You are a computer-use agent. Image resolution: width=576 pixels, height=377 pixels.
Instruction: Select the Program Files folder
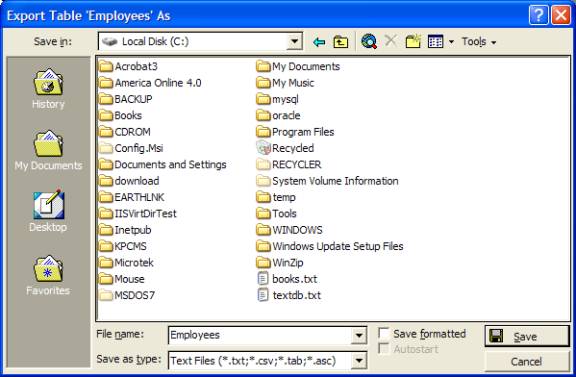[x=295, y=132]
